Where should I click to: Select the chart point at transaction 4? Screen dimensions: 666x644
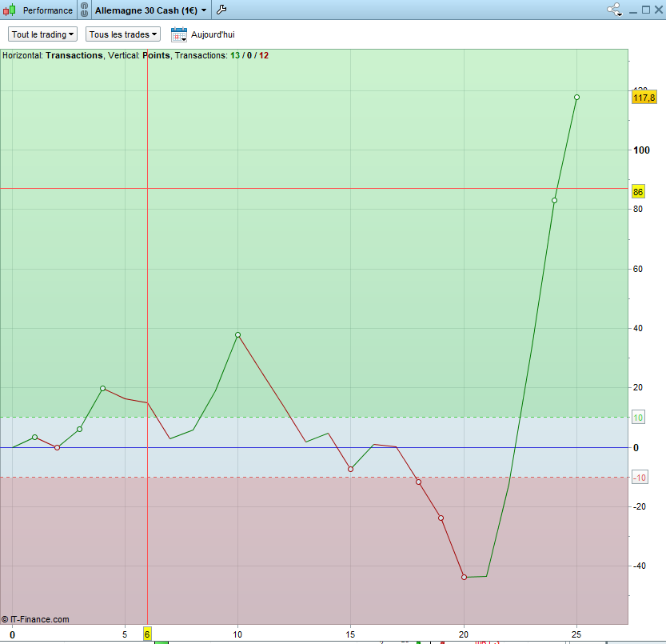pyautogui.click(x=103, y=389)
